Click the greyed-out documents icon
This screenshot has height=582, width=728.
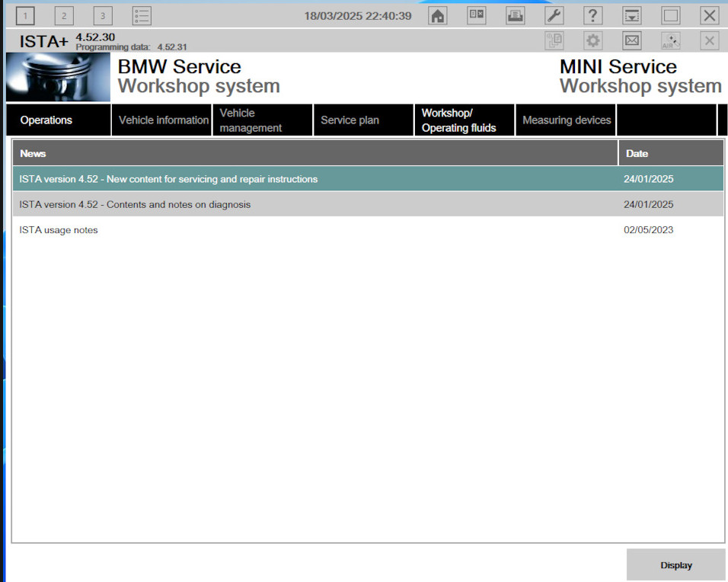pyautogui.click(x=554, y=41)
